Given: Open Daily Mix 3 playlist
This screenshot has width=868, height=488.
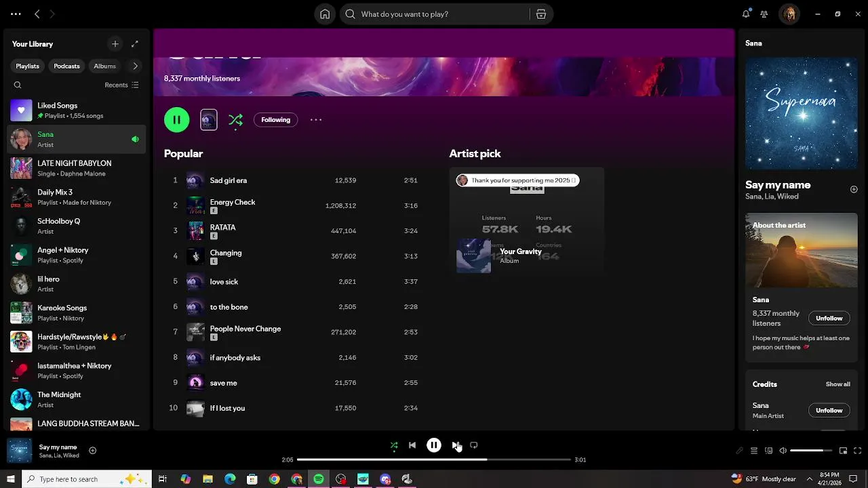Looking at the screenshot, I should 76,197.
